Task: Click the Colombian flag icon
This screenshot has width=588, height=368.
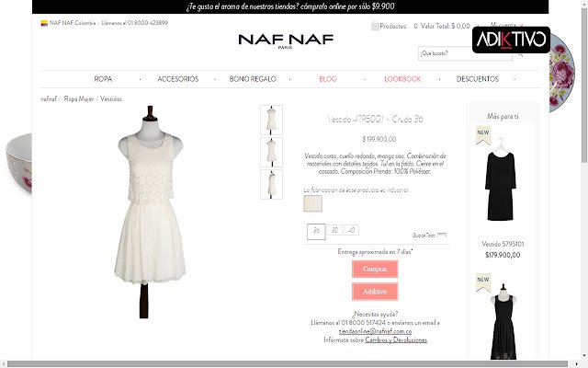Action: 44,23
